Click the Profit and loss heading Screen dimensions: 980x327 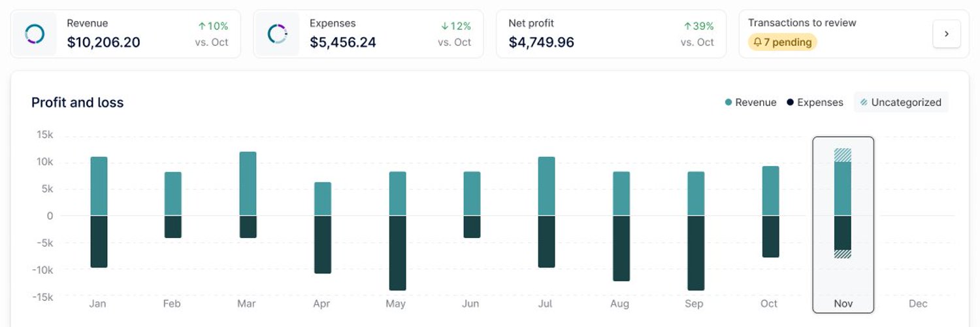(x=78, y=103)
